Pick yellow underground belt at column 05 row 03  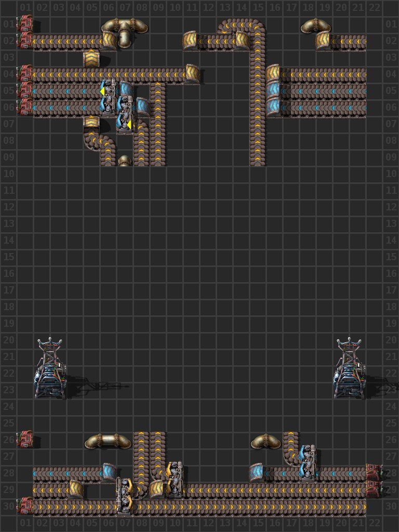tap(91, 58)
